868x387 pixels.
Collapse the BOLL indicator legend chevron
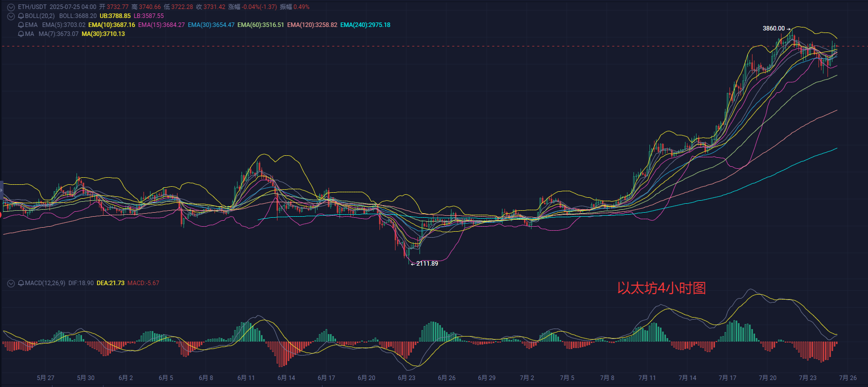10,16
